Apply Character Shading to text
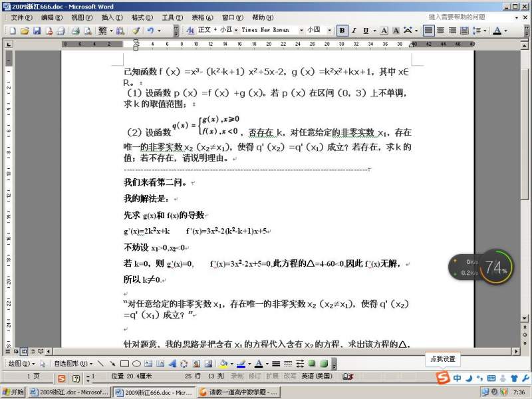The height and width of the screenshot is (399, 532). pos(396,31)
